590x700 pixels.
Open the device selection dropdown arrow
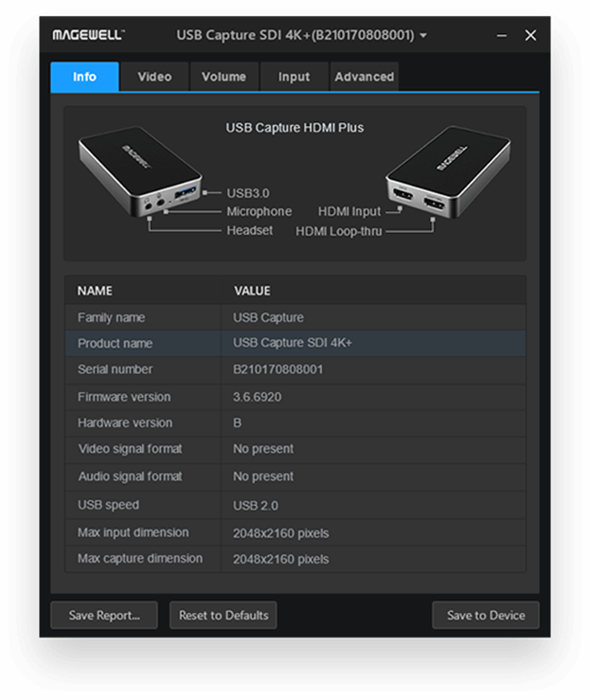(x=423, y=36)
